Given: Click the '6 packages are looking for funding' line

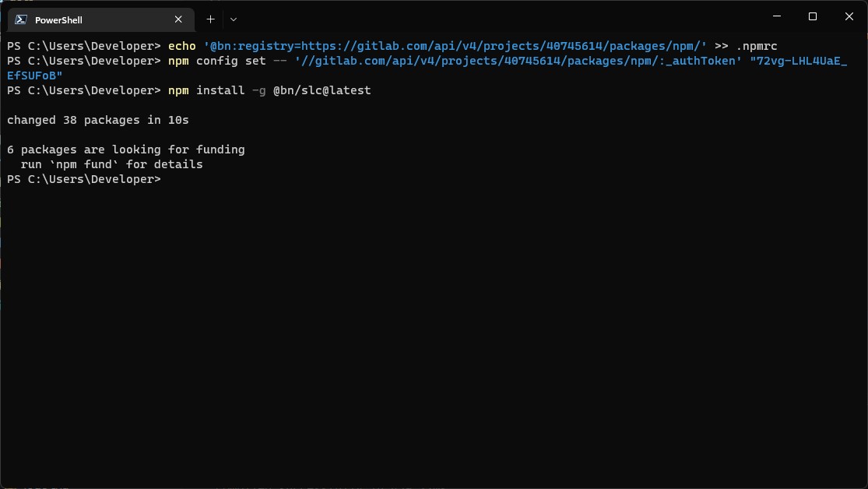Looking at the screenshot, I should tap(125, 150).
